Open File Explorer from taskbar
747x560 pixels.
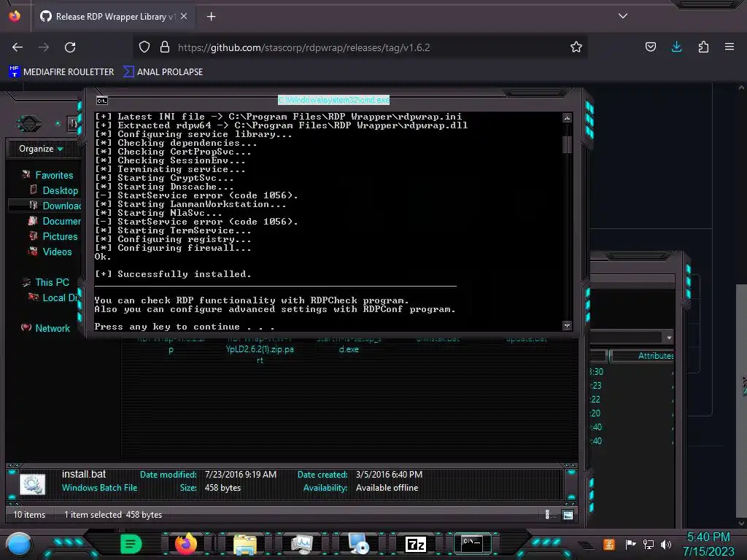point(245,544)
